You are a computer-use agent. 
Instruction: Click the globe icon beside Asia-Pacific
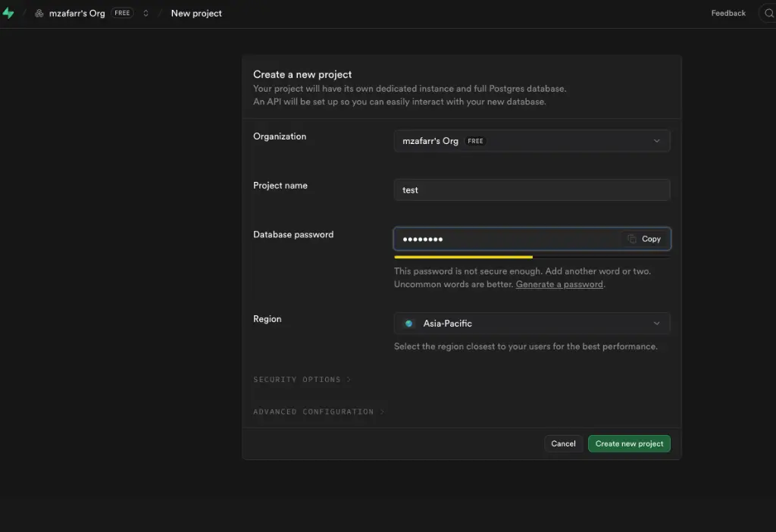[x=409, y=324]
